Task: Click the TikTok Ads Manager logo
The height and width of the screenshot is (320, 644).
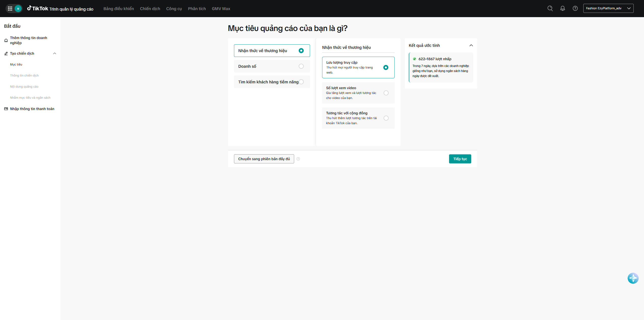Action: tap(60, 9)
